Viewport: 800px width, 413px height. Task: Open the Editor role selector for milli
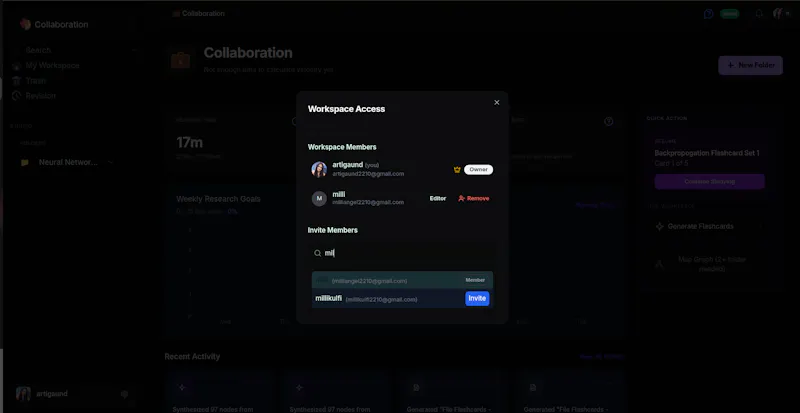[438, 199]
